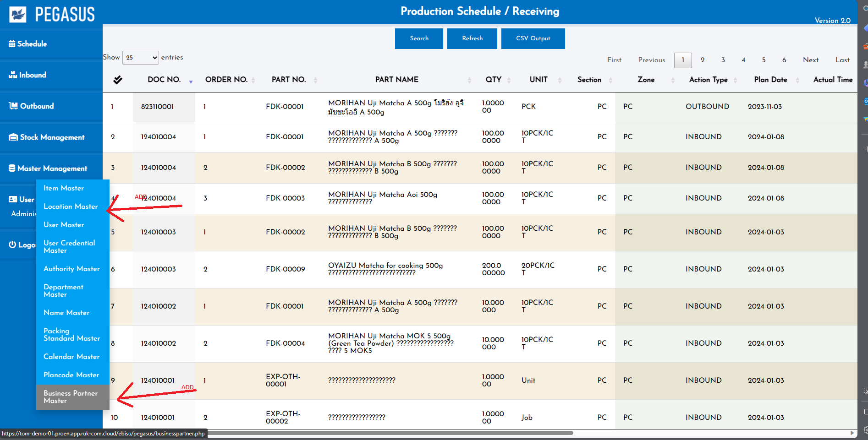Click the Stock Management icon
This screenshot has height=440, width=868.
tap(13, 137)
